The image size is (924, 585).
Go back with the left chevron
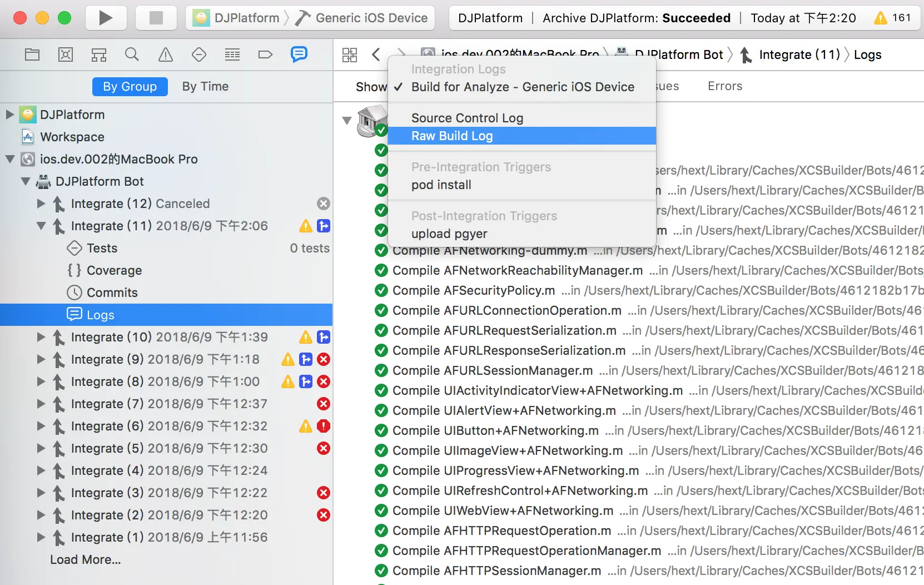click(376, 54)
